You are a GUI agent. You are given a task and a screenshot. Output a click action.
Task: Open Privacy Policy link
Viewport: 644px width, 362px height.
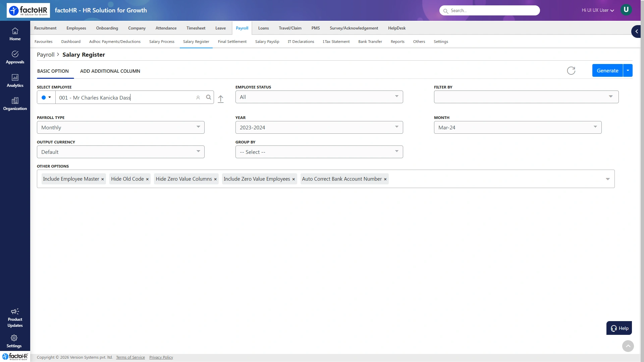click(161, 357)
